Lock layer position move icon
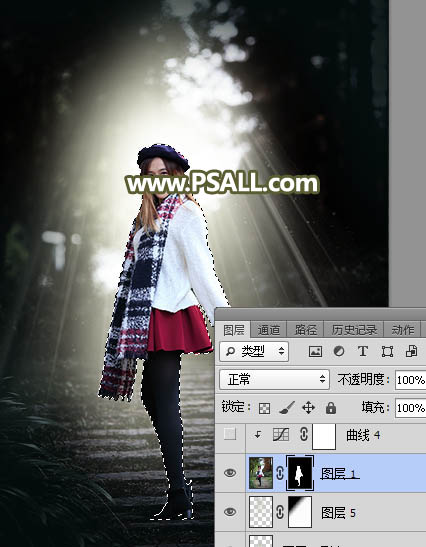426x547 pixels. (x=308, y=407)
